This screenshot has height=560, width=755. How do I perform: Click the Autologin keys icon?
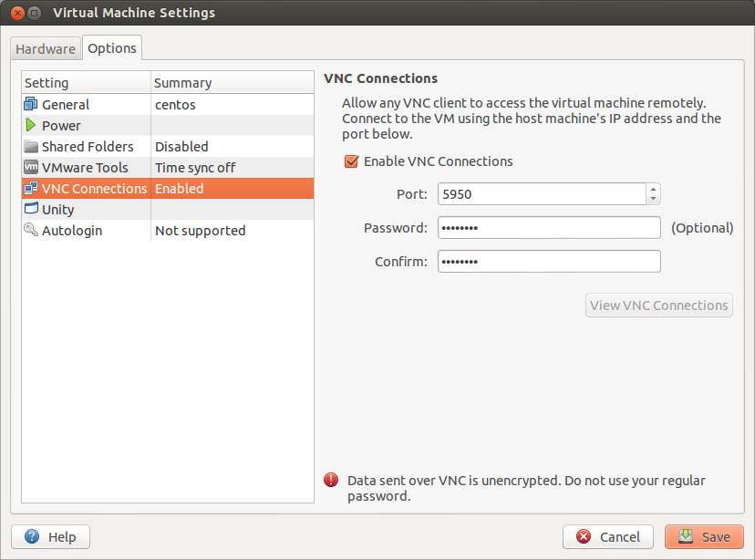click(x=31, y=230)
